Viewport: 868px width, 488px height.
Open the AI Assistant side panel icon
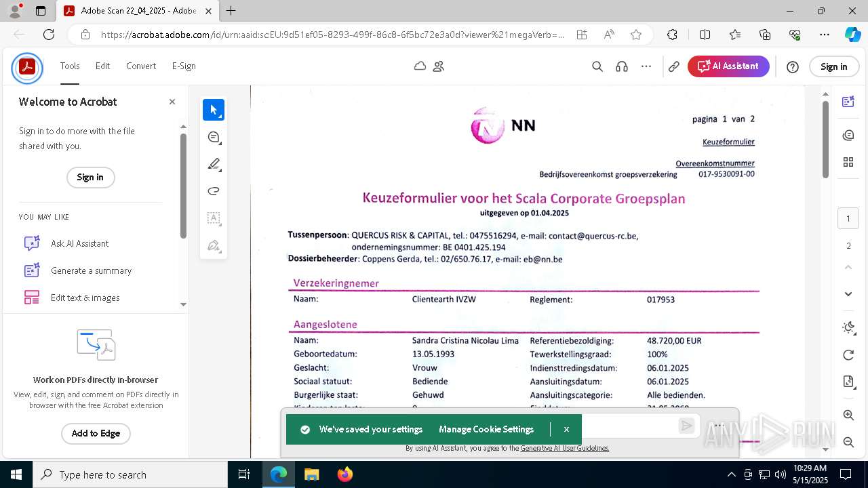click(848, 102)
